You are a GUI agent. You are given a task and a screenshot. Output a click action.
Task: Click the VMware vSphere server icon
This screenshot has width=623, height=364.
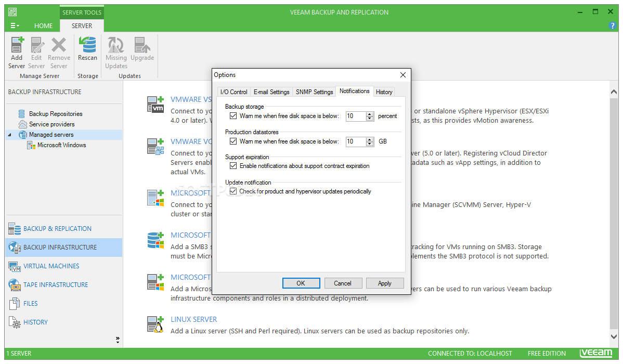click(155, 105)
